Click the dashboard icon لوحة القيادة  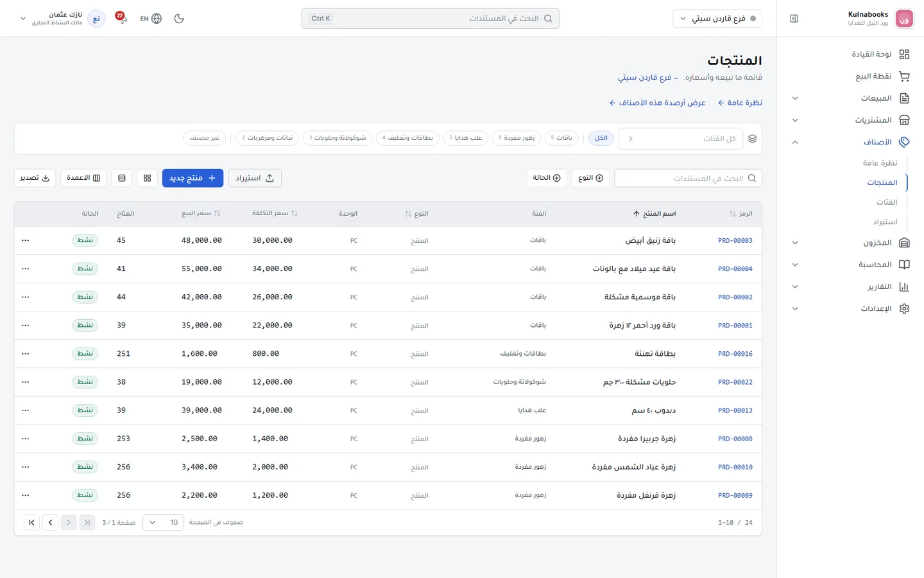point(904,55)
